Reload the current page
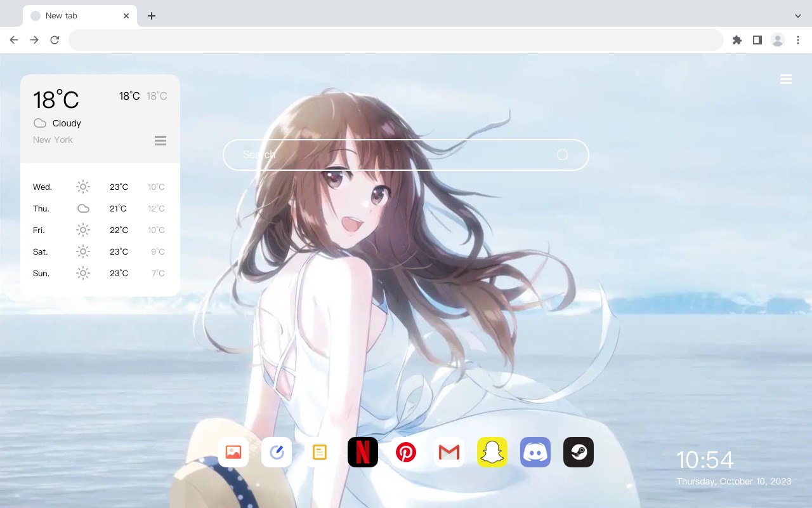 pyautogui.click(x=55, y=40)
